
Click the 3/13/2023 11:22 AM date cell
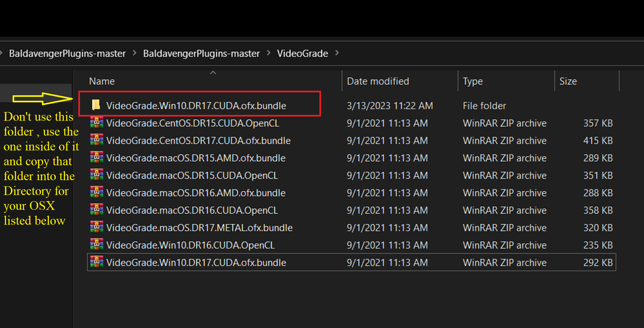390,106
